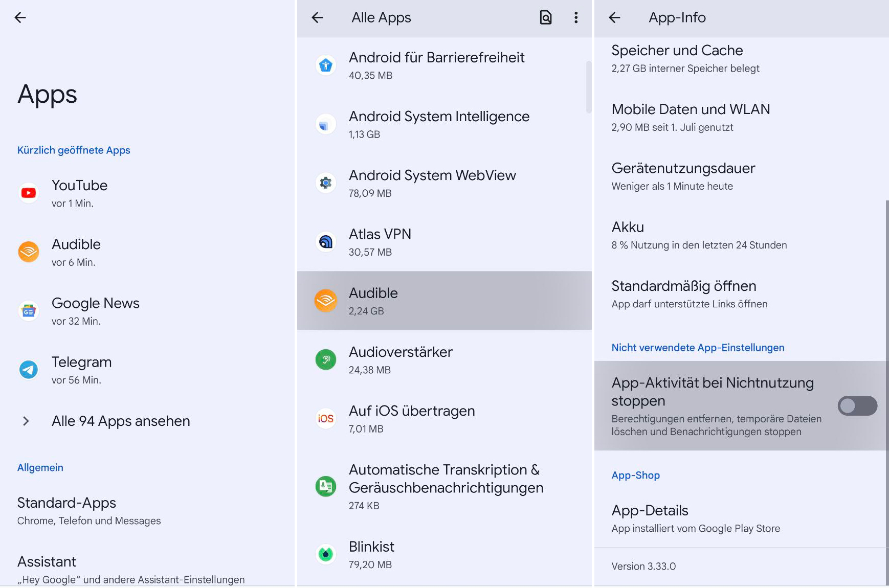The width and height of the screenshot is (889, 588).
Task: Tap the Telegram app icon
Action: (29, 370)
